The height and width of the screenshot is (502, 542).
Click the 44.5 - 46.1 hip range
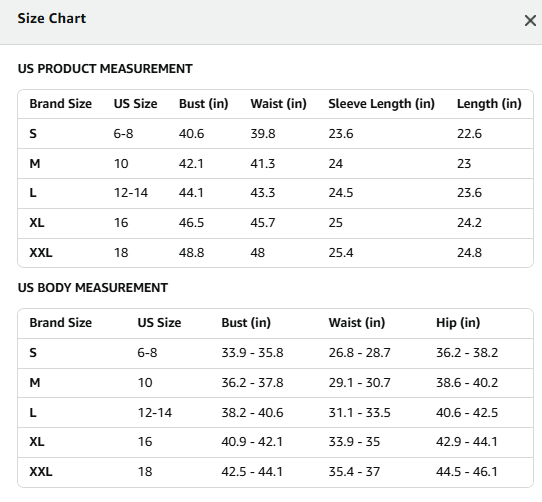[467, 472]
